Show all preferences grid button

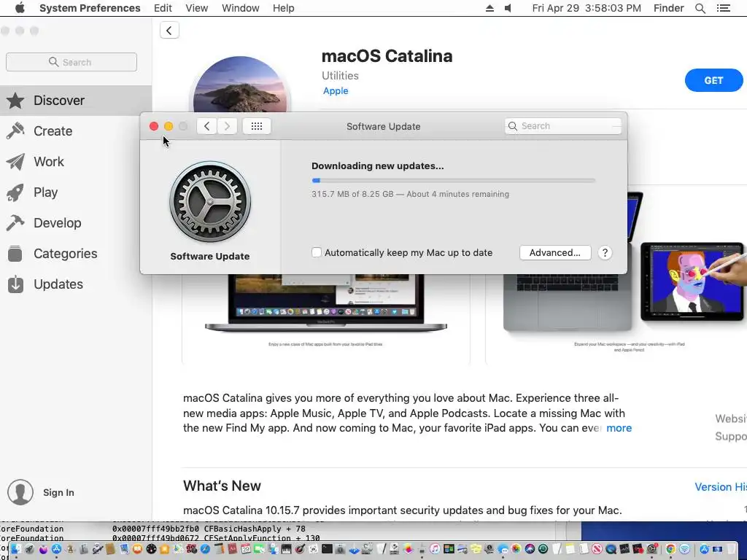(256, 126)
